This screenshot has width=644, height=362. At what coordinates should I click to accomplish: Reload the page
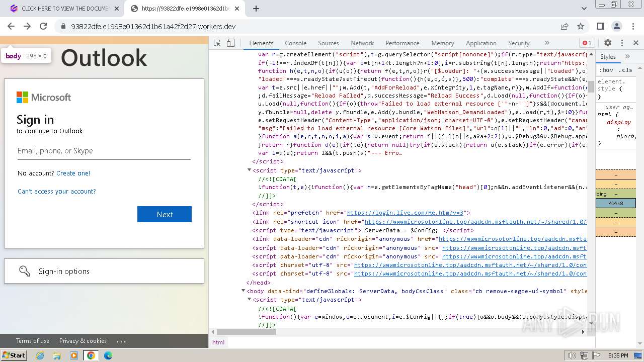click(x=43, y=26)
